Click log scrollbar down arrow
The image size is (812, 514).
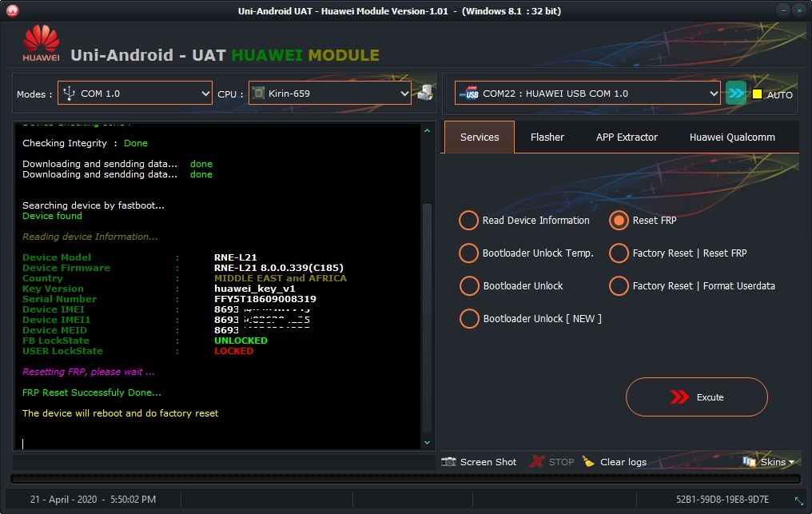(x=428, y=443)
